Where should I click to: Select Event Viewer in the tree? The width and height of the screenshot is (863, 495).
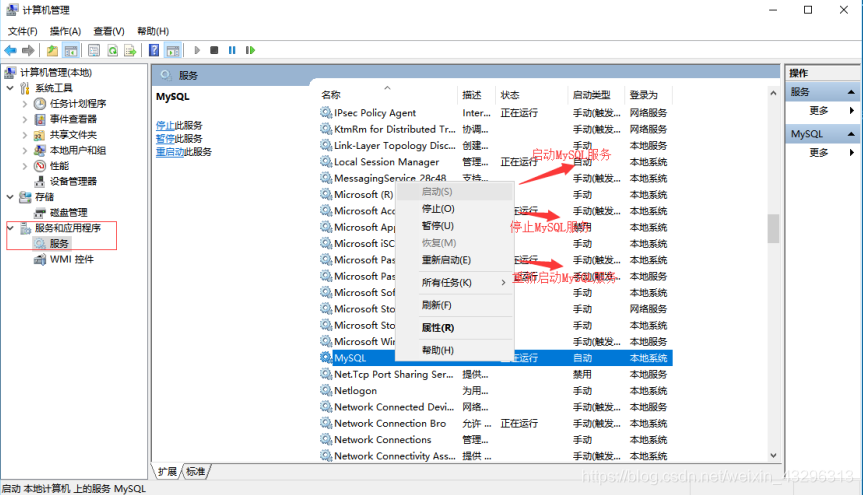(x=73, y=119)
